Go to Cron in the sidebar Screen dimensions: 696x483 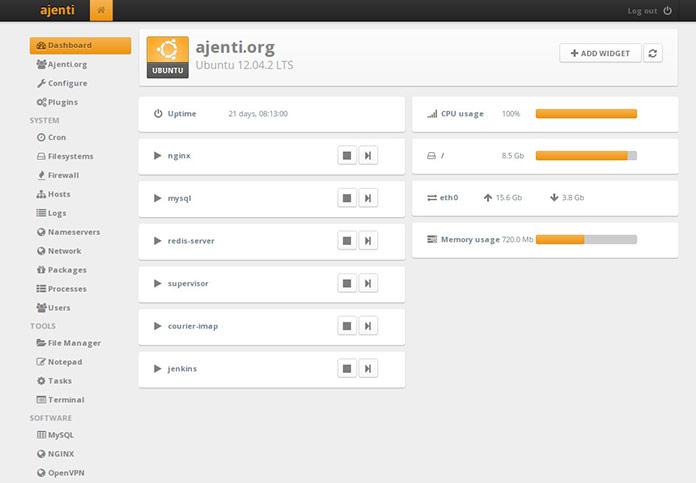(x=51, y=137)
